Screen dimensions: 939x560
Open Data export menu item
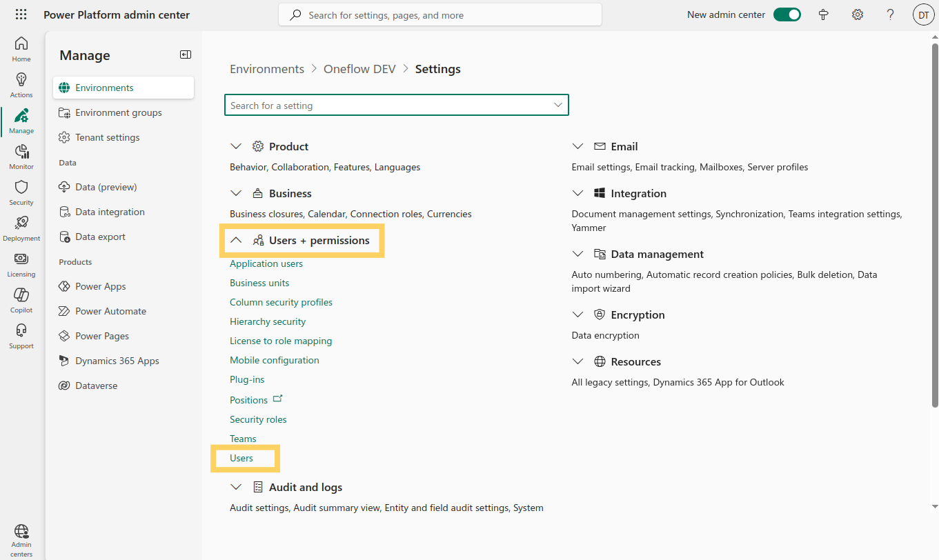point(123,237)
